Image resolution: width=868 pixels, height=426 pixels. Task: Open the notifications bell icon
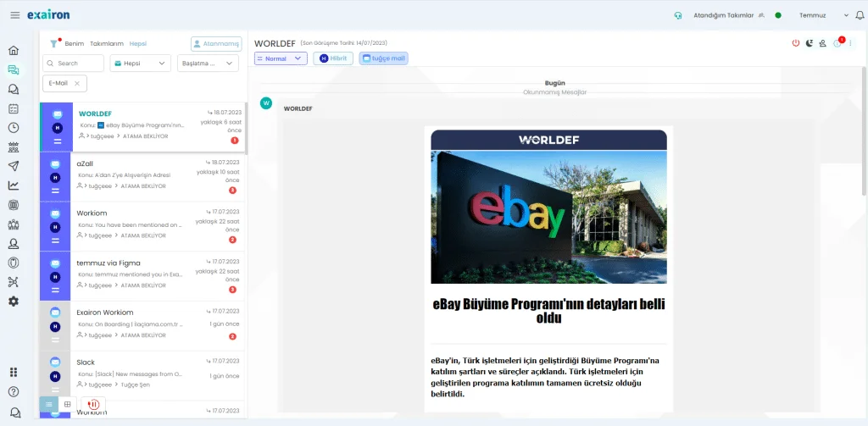tap(860, 15)
